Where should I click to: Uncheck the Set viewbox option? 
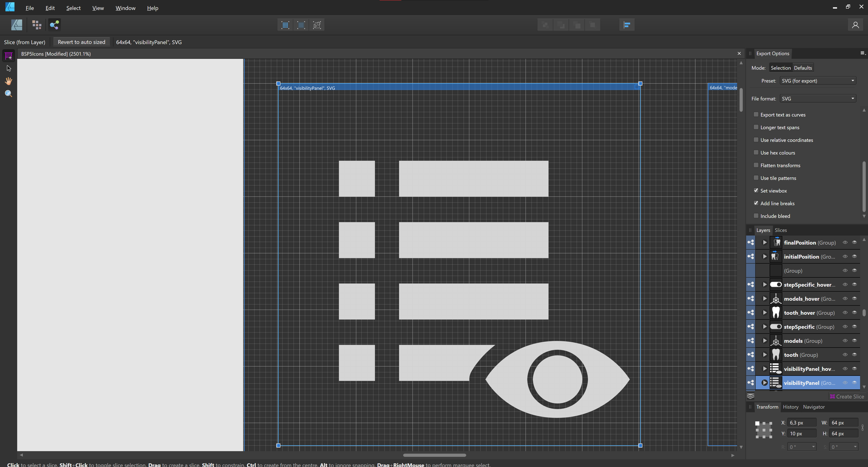(x=757, y=190)
